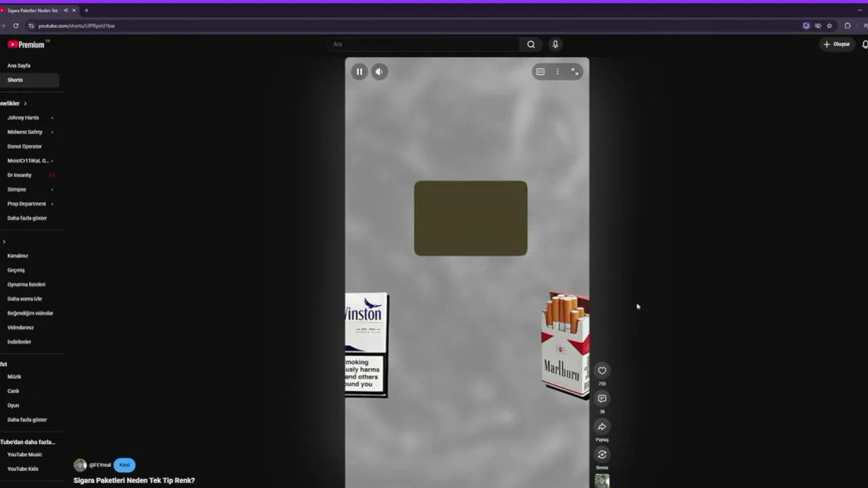Open Videolarınız in the sidebar
This screenshot has width=868, height=488.
[x=20, y=328]
